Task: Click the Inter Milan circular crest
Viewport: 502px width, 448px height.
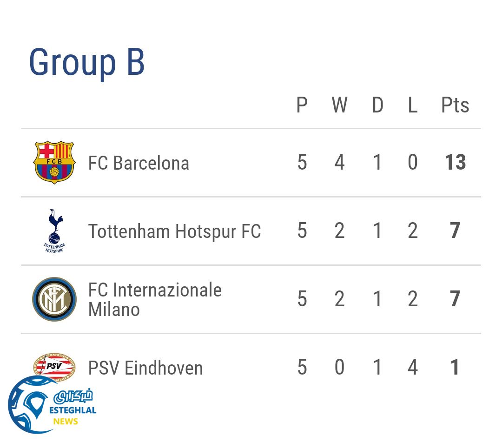Action: coord(54,299)
